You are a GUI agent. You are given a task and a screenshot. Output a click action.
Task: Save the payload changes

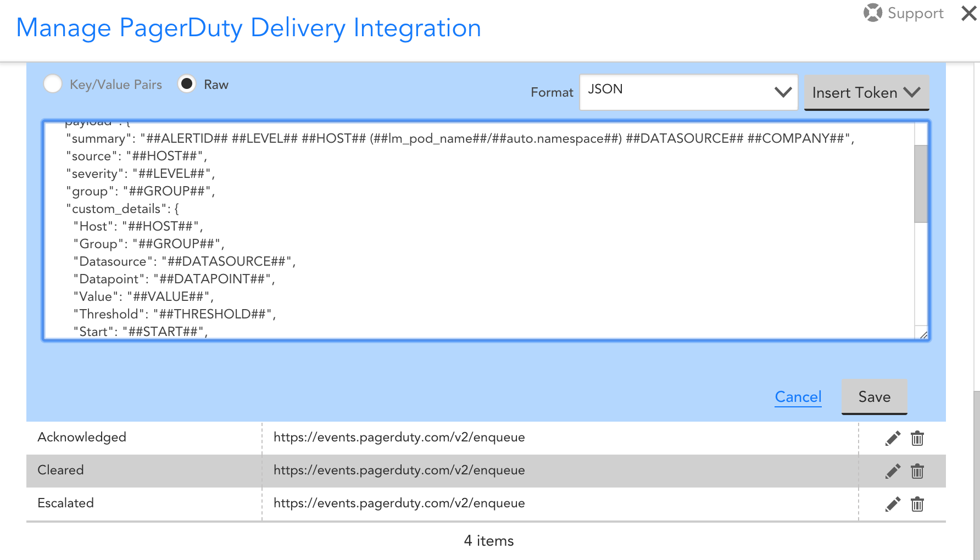[x=874, y=397]
